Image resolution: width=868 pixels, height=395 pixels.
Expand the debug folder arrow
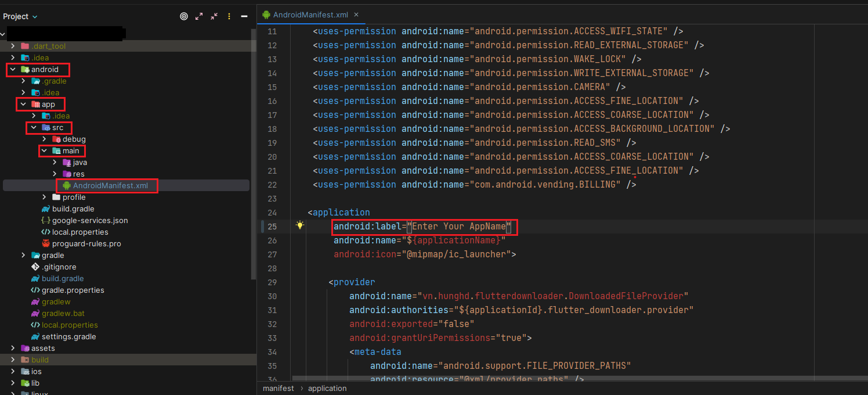tap(45, 139)
